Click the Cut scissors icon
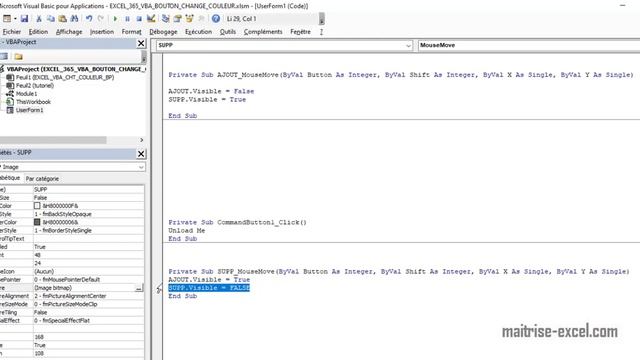Viewport: 640px width, 360px height. [x=39, y=19]
